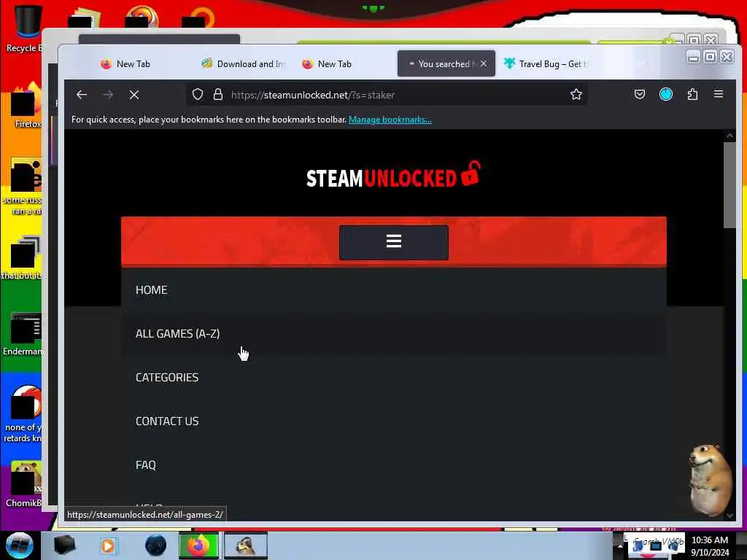Open the Enderman desktop icon

[24, 334]
